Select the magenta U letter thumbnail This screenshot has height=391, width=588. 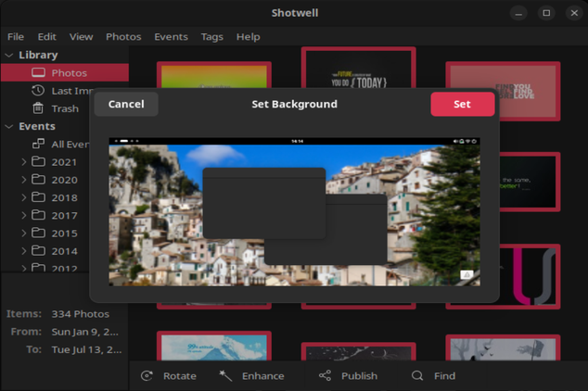(x=530, y=276)
